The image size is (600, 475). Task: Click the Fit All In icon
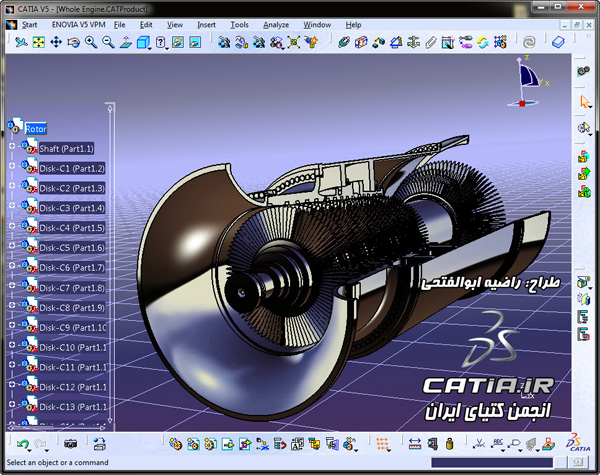tap(39, 42)
